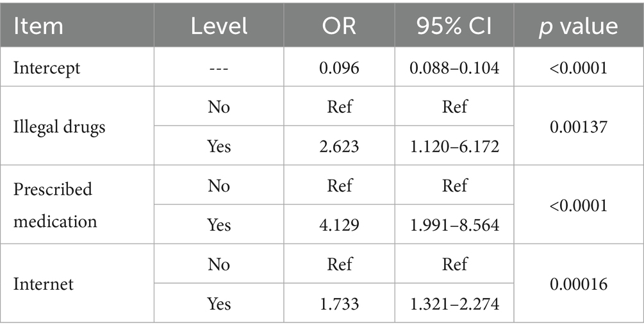Screen dimensions: 644x334
Task: Select the Internet row label
Action: click(43, 284)
